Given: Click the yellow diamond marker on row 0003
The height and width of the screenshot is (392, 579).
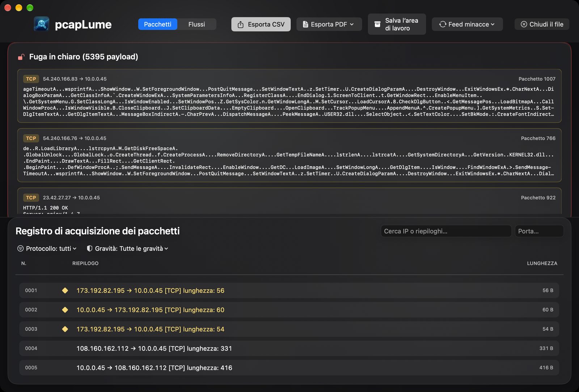Looking at the screenshot, I should click(x=65, y=329).
